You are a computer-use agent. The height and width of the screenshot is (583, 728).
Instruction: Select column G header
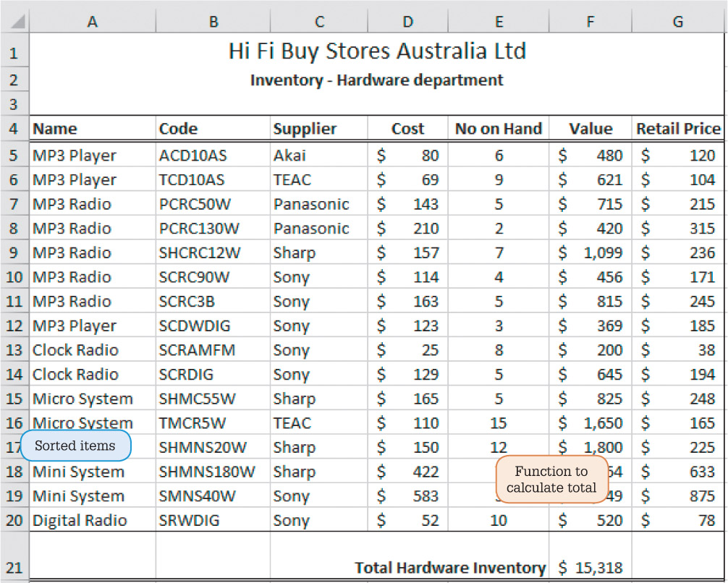678,22
